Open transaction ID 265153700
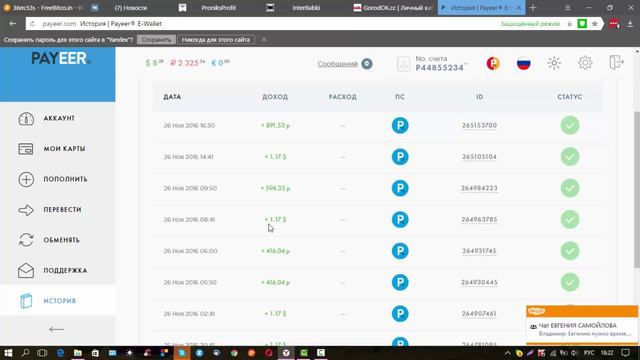Viewport: 640px width, 360px height. click(x=479, y=125)
